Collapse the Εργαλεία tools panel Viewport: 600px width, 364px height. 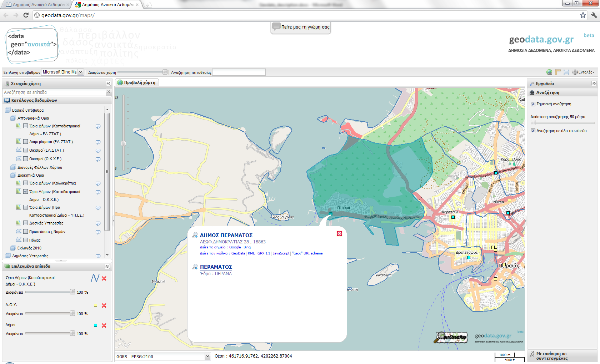coord(594,84)
